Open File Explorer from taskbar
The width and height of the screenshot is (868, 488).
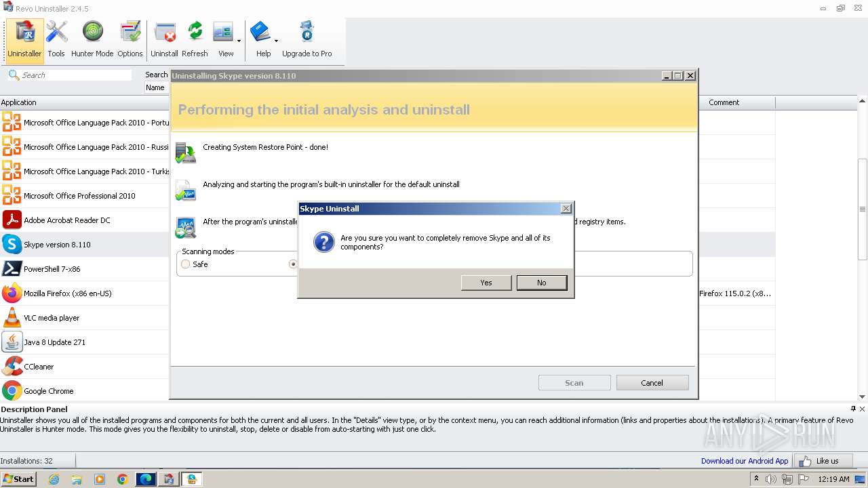pos(77,479)
